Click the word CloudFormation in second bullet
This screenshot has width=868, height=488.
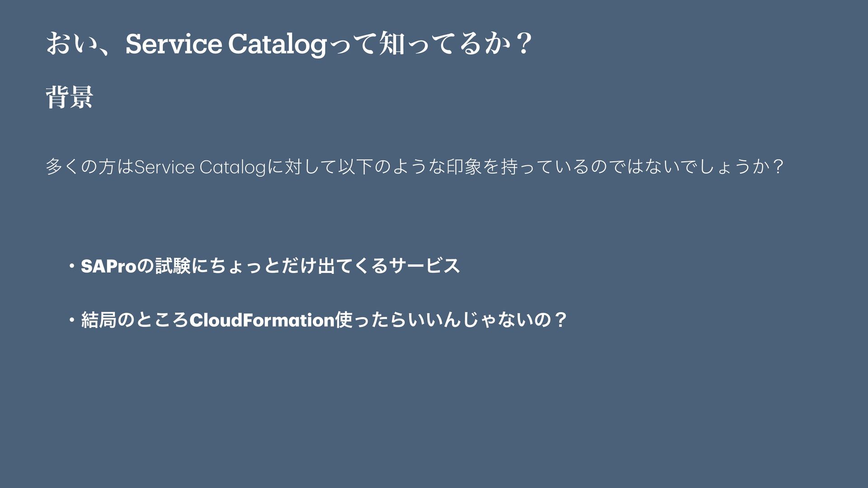tap(261, 320)
